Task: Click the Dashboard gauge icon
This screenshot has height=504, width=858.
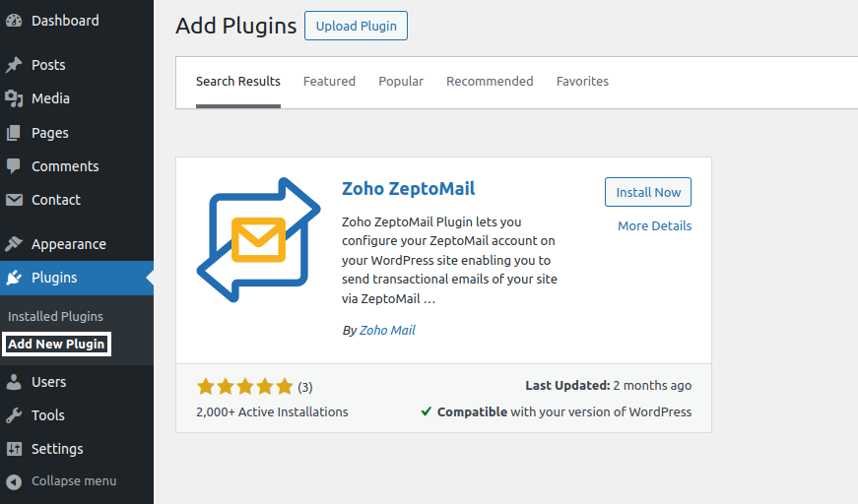Action: pos(14,21)
